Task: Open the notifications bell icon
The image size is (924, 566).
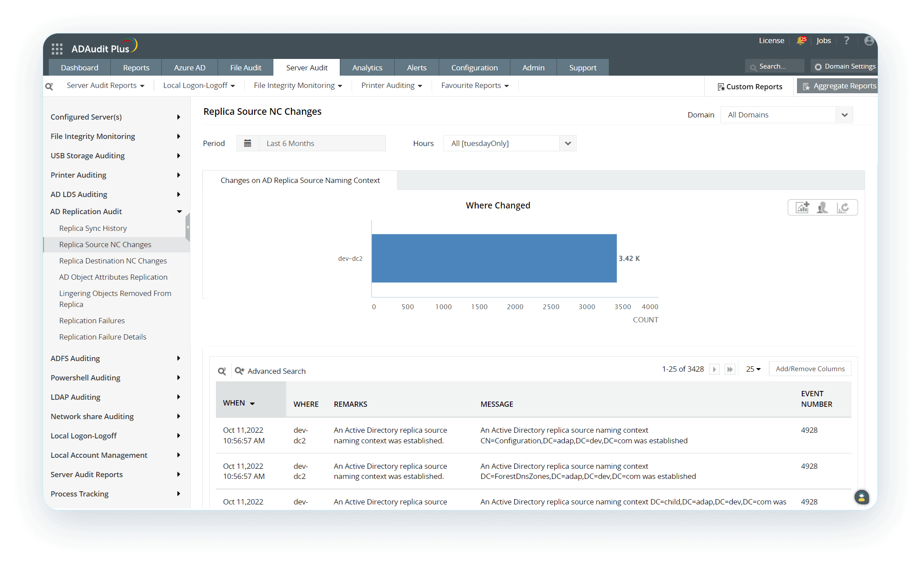Action: tap(801, 40)
